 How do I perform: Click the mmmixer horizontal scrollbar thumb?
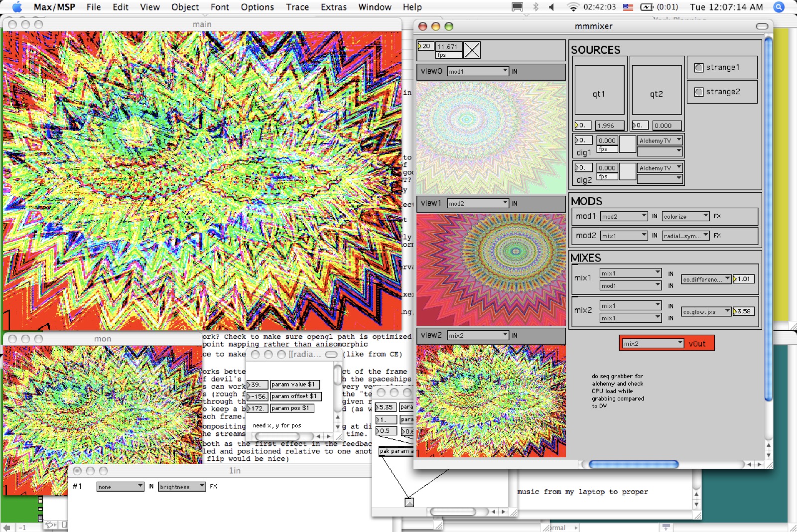[634, 464]
